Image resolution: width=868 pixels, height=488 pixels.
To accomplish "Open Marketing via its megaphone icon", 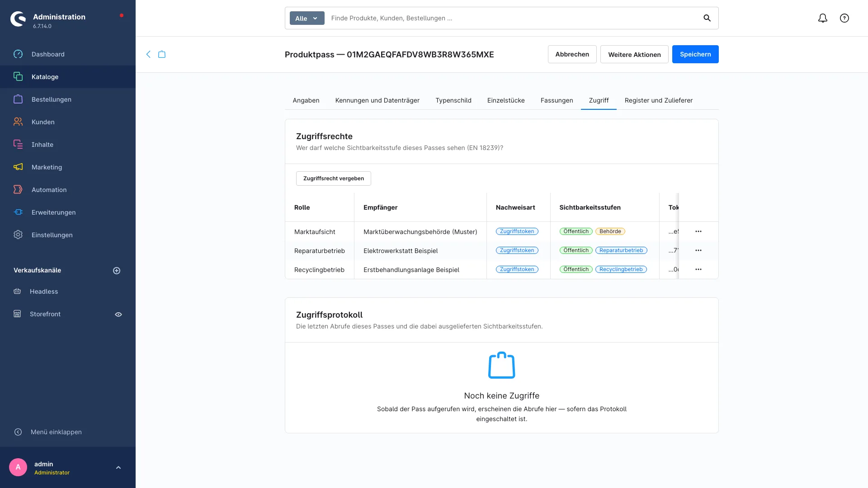I will (18, 167).
